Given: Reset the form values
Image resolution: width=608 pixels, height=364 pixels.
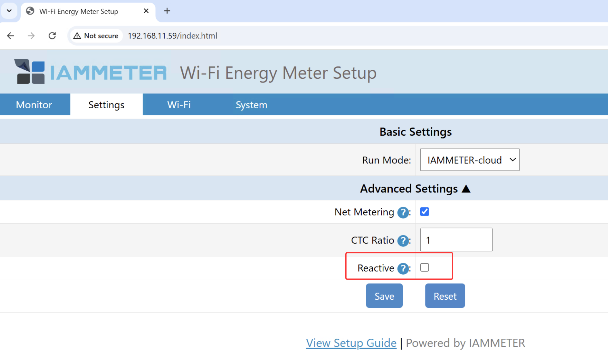Looking at the screenshot, I should click(x=445, y=296).
